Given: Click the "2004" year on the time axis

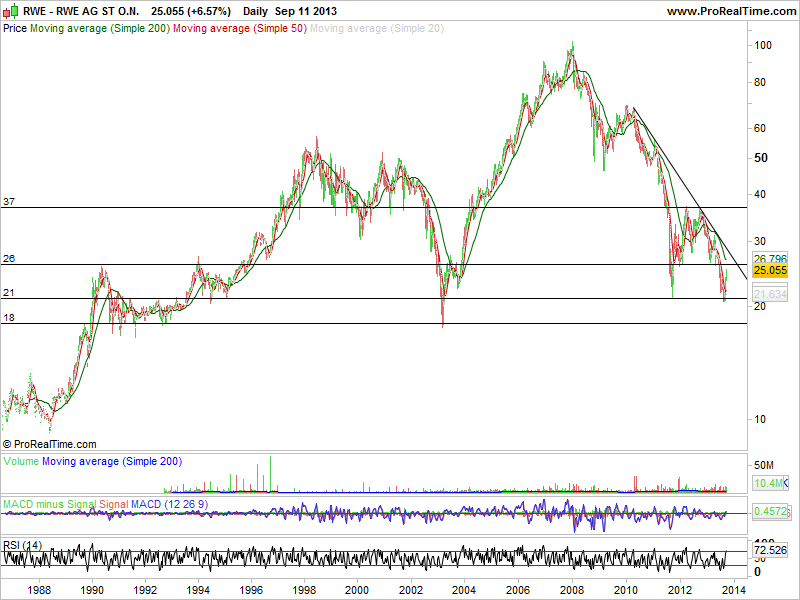Looking at the screenshot, I should (x=464, y=590).
